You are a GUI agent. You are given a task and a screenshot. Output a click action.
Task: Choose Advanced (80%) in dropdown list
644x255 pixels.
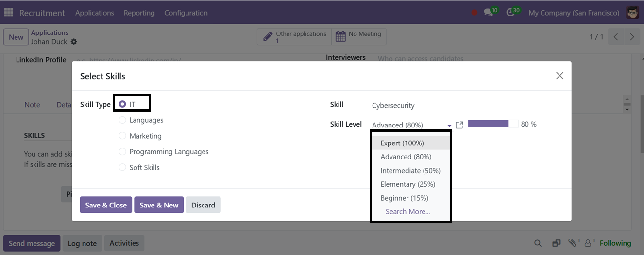(411, 157)
